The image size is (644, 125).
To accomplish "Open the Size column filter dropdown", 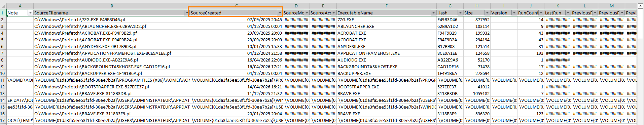I will [x=487, y=13].
